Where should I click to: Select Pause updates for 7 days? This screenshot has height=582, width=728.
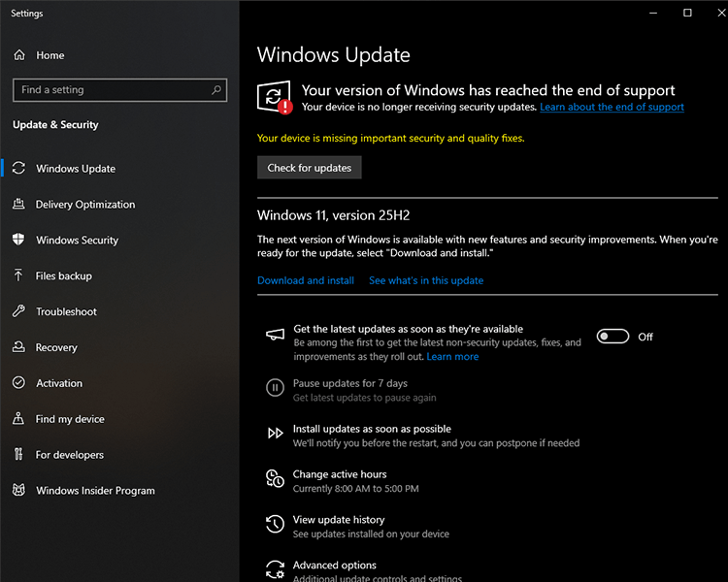[350, 383]
